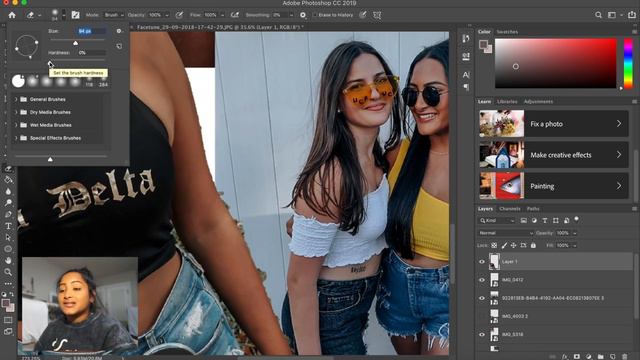Select the hard round white brush preset
The image size is (640, 360).
[x=18, y=81]
